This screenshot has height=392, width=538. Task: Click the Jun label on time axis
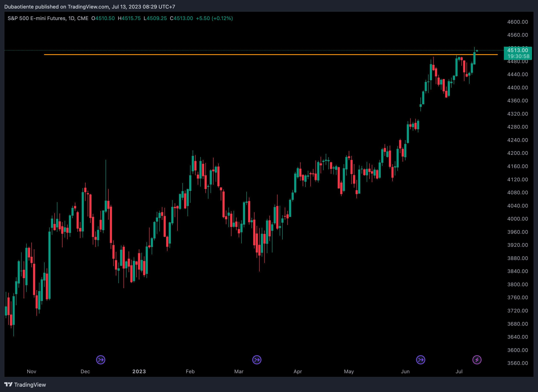point(405,371)
